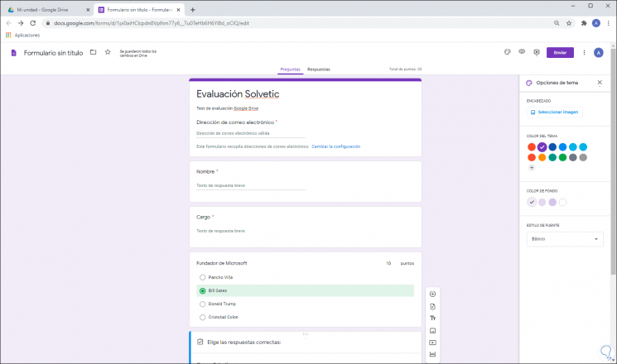Click the add image icon in sidebar
Image resolution: width=617 pixels, height=364 pixels.
click(x=432, y=330)
